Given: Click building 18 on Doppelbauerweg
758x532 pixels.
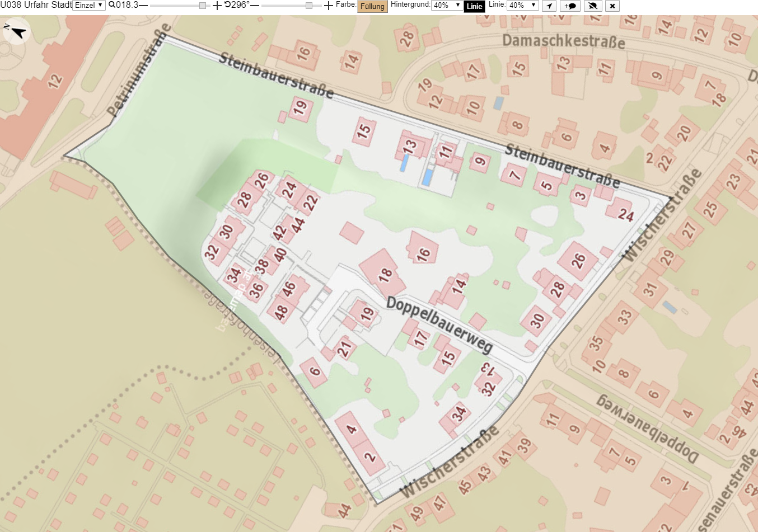Looking at the screenshot, I should pyautogui.click(x=382, y=273).
